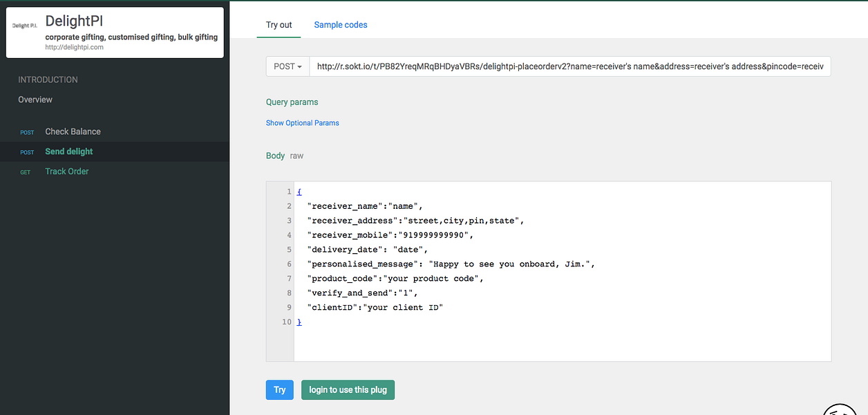Viewport: 868px width, 415px height.
Task: Select Check Balance in the sidebar
Action: pyautogui.click(x=73, y=131)
